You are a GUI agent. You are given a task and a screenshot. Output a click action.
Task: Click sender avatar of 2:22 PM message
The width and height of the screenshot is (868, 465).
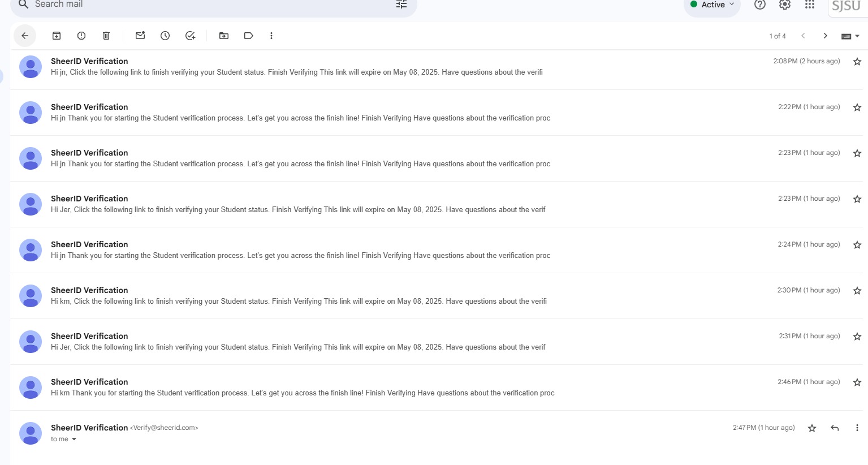click(x=31, y=113)
